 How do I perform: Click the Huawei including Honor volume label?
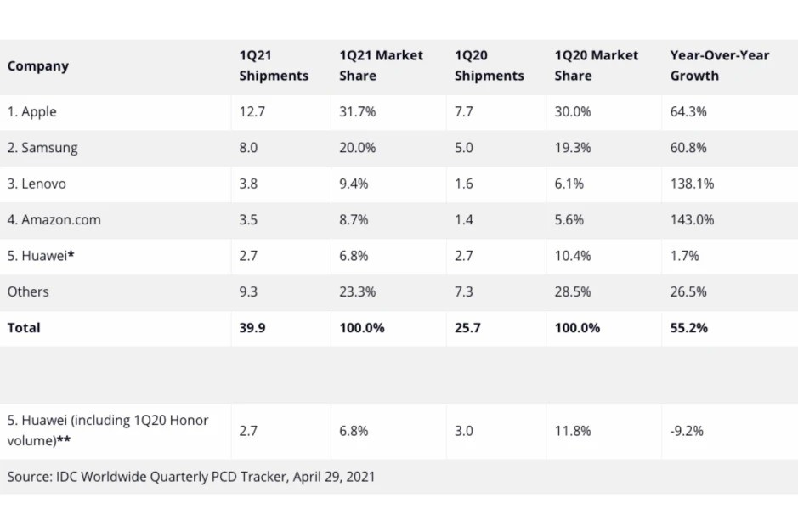(x=108, y=431)
